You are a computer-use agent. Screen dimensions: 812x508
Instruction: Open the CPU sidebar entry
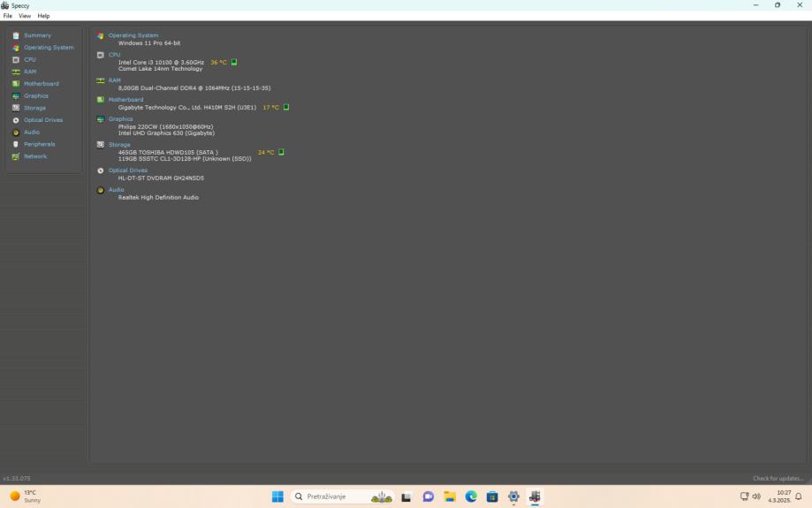[x=29, y=59]
